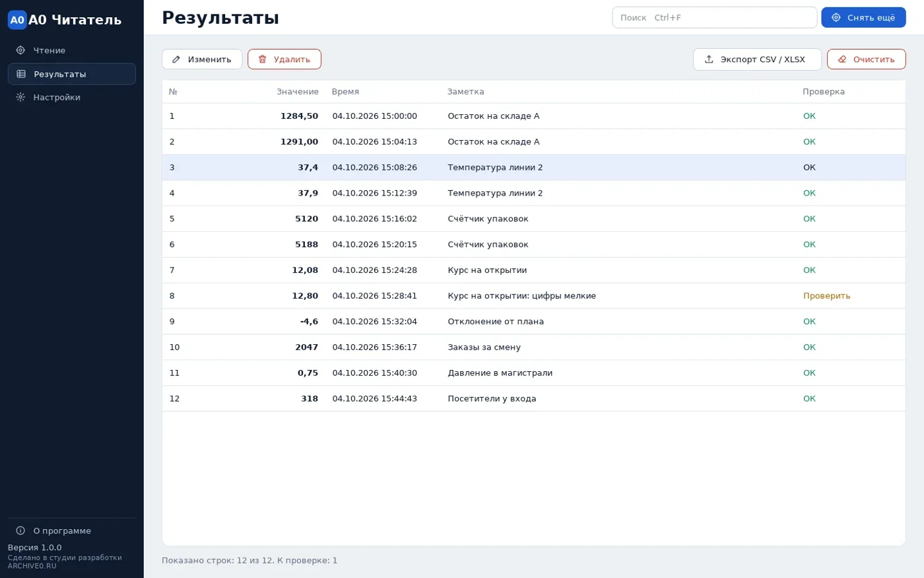Open the Чтение section
924x578 pixels.
coord(72,50)
